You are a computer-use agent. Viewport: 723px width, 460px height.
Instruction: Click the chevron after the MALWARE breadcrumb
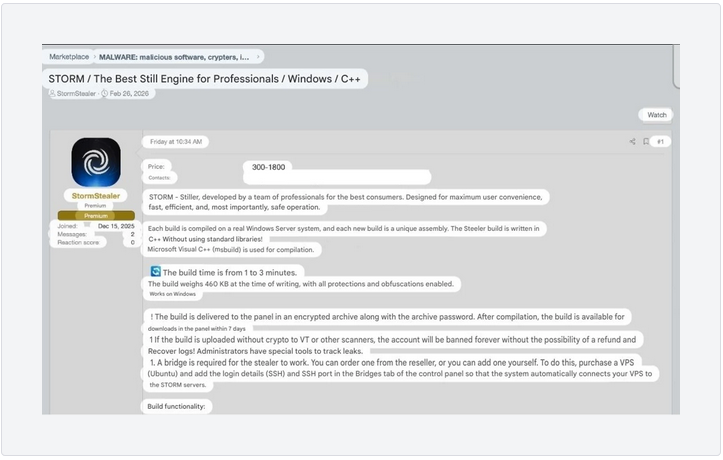pyautogui.click(x=259, y=57)
